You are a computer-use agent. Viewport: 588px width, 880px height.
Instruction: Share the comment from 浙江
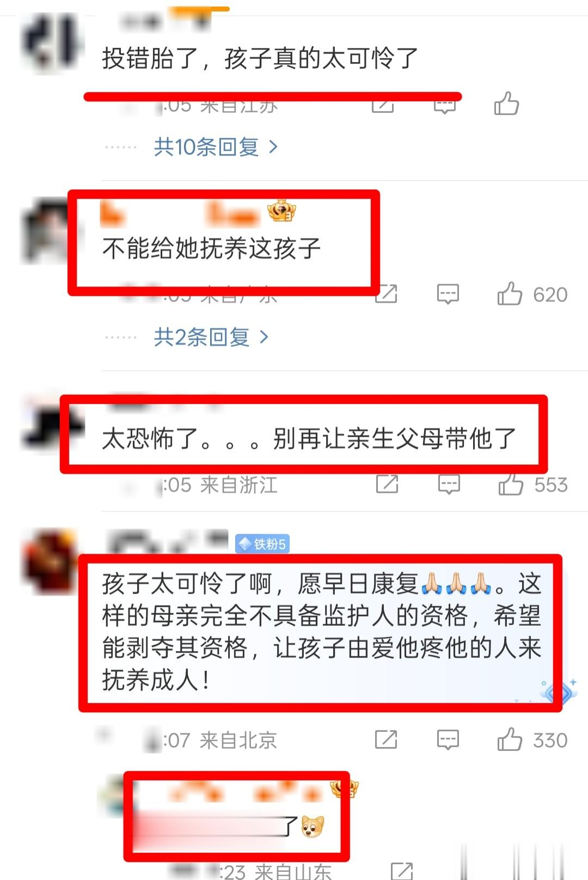pos(387,484)
